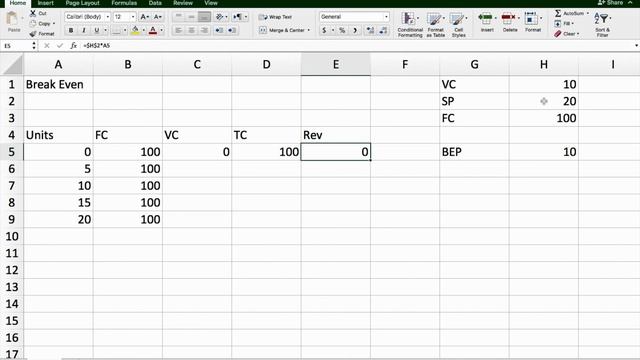
Task: Switch to the View tab
Action: point(211,3)
